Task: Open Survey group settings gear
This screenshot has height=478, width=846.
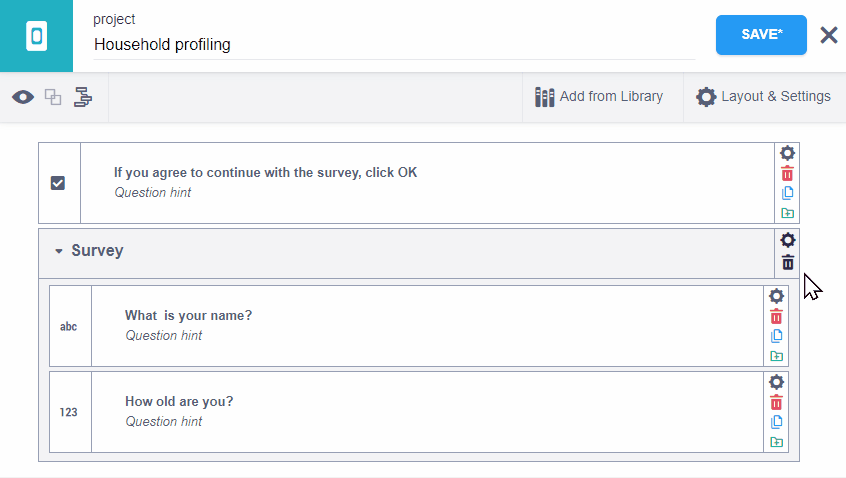Action: (788, 240)
